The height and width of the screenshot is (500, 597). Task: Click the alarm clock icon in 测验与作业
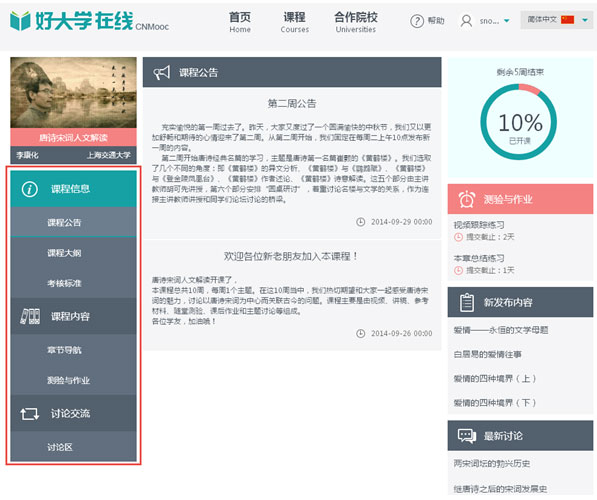467,199
